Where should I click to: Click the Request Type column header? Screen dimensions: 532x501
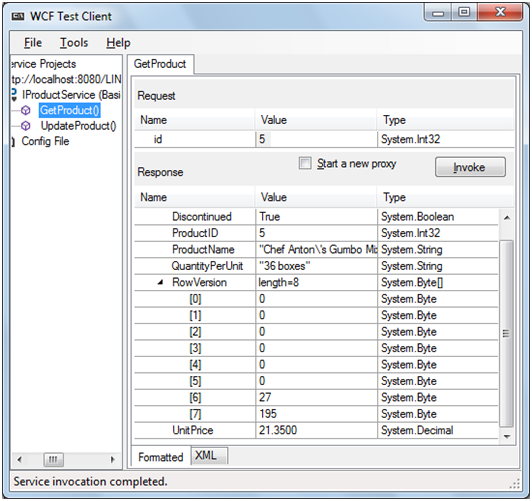coord(445,120)
